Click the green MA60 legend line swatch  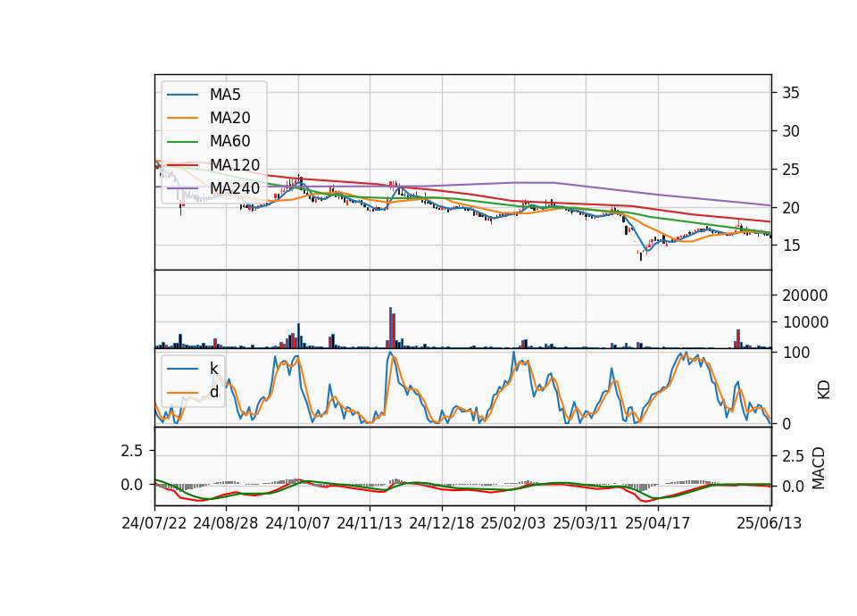(x=182, y=142)
